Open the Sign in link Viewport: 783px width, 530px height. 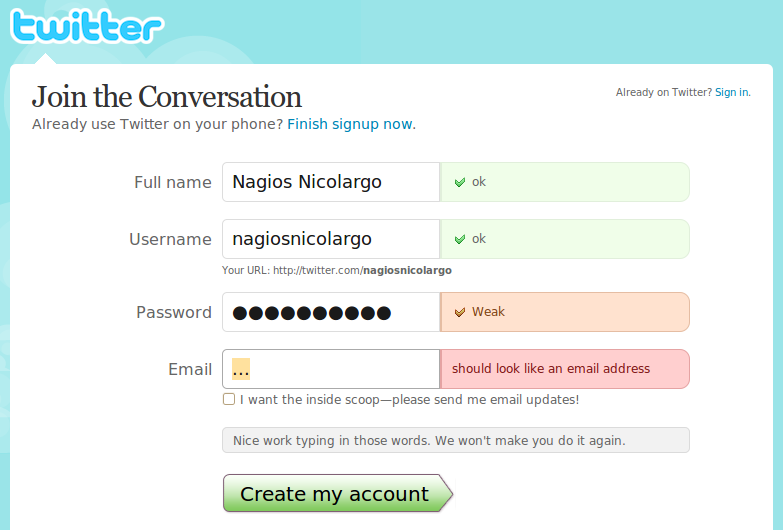click(732, 92)
